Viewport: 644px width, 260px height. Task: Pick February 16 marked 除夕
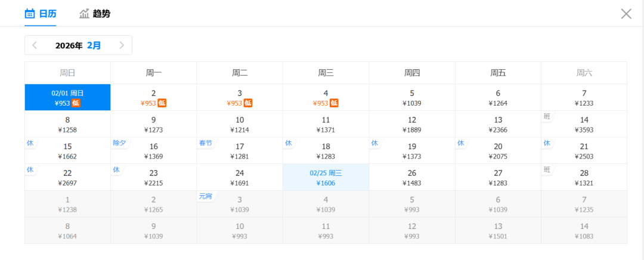pos(153,151)
